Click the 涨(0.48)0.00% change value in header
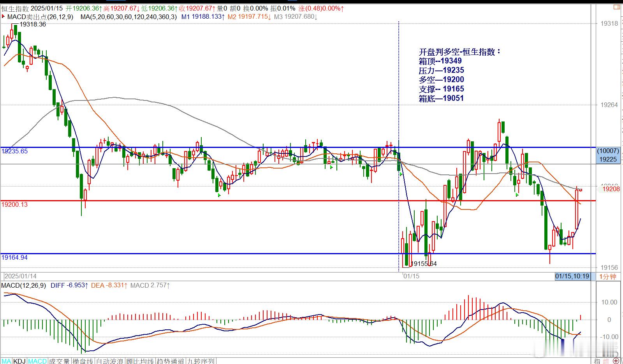623x364 pixels. pyautogui.click(x=322, y=8)
